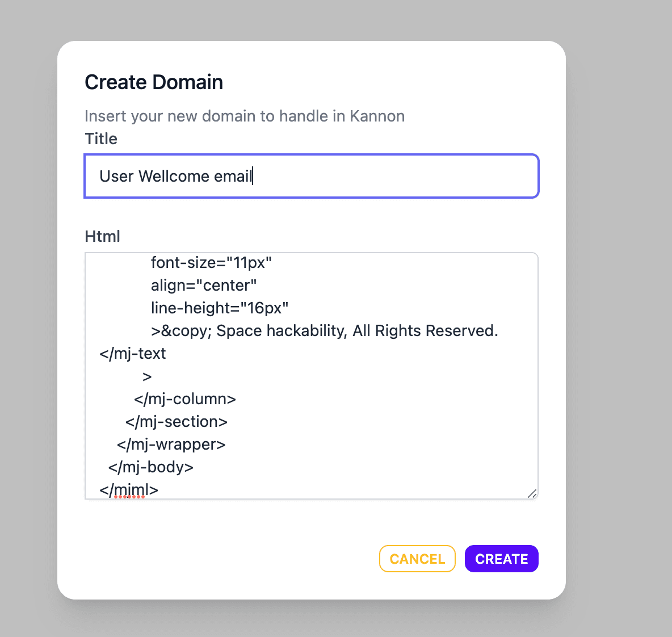The height and width of the screenshot is (637, 672).
Task: Dismiss the dialog with CANCEL
Action: (x=417, y=559)
